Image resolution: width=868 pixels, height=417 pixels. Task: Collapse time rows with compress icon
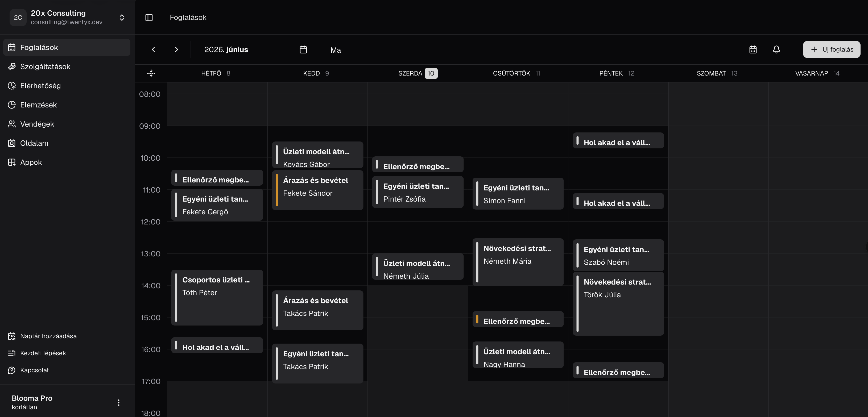(x=151, y=73)
